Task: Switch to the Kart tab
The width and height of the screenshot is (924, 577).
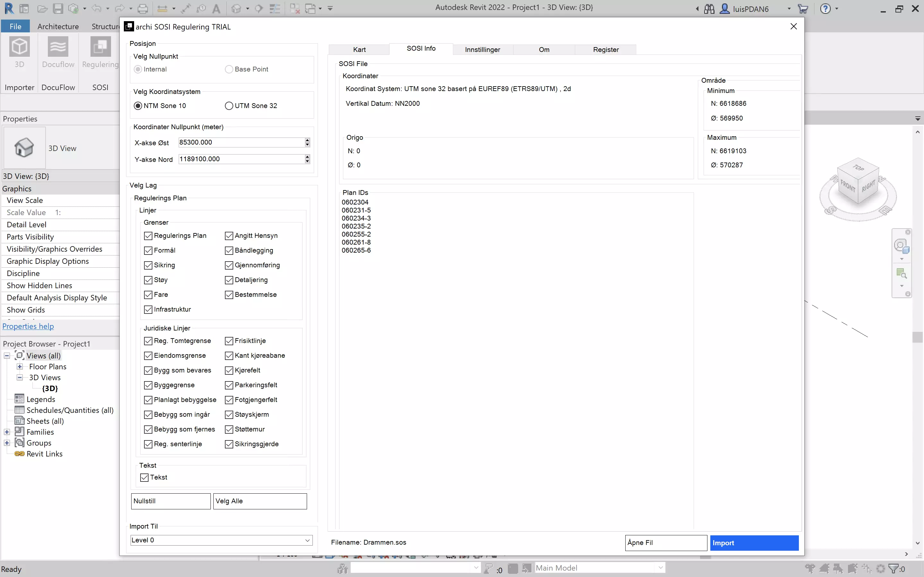Action: point(359,50)
